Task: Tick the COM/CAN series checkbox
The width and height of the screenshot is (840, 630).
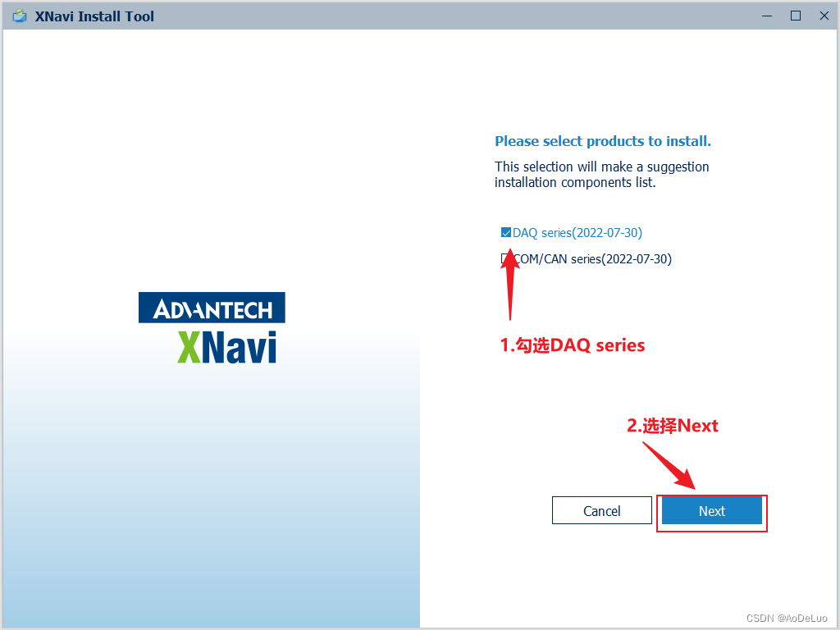Action: (504, 258)
